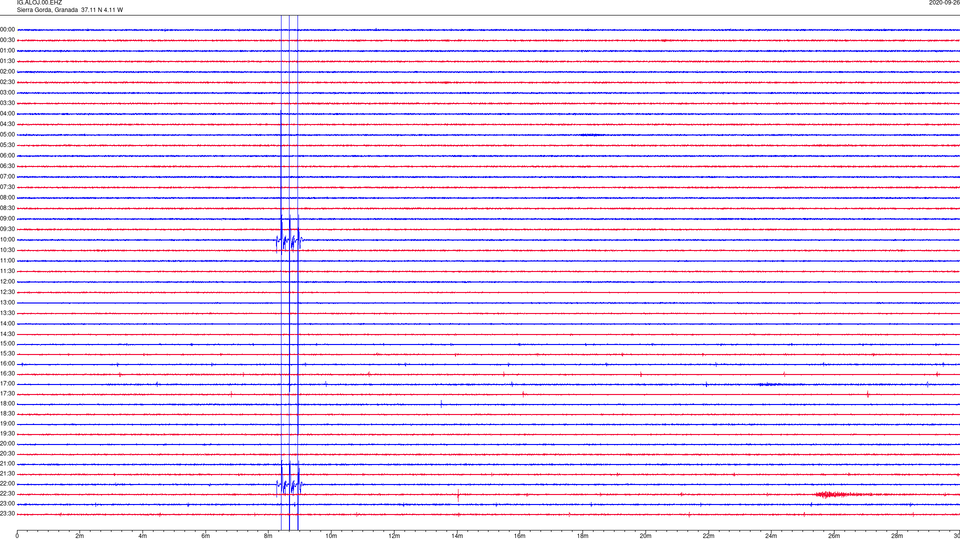960x540 pixels.
Task: Select the 22:00 trace time label
Action: tap(8, 484)
